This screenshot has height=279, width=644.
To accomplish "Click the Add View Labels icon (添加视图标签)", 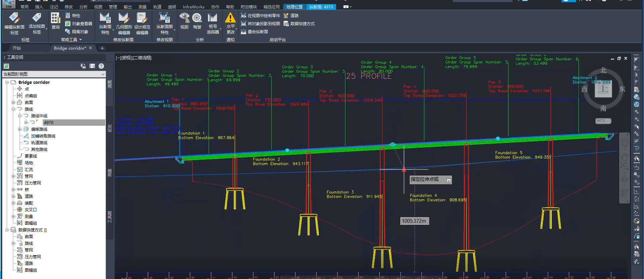I will (x=37, y=23).
